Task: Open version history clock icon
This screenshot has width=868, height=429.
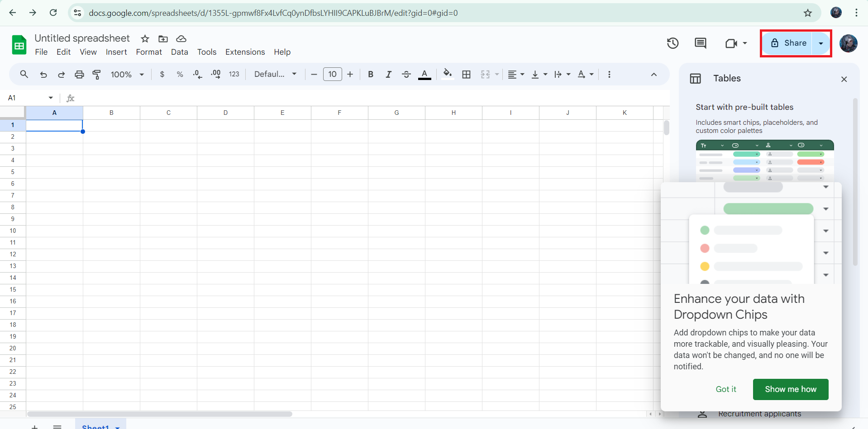Action: coord(672,43)
